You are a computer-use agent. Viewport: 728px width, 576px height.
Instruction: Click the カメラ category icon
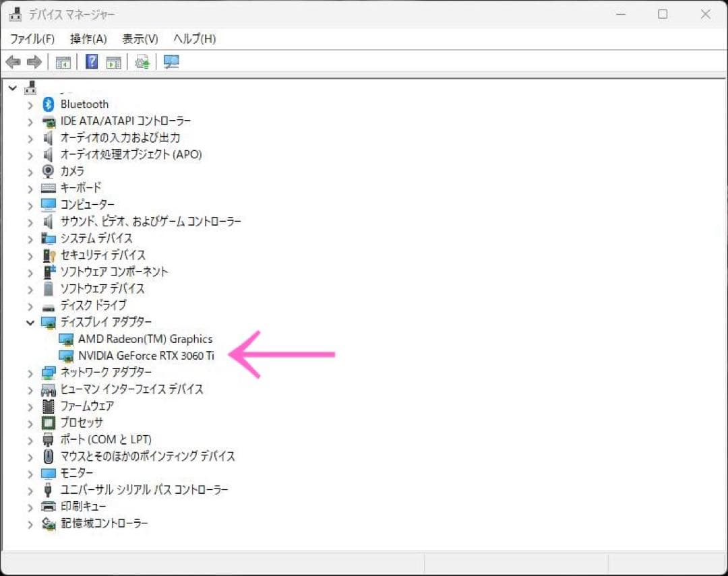(x=48, y=171)
